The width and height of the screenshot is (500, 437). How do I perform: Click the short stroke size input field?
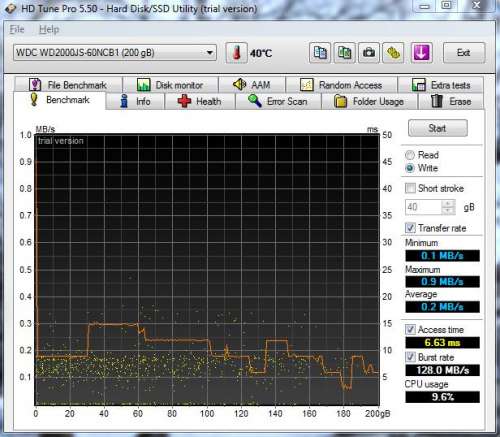424,207
